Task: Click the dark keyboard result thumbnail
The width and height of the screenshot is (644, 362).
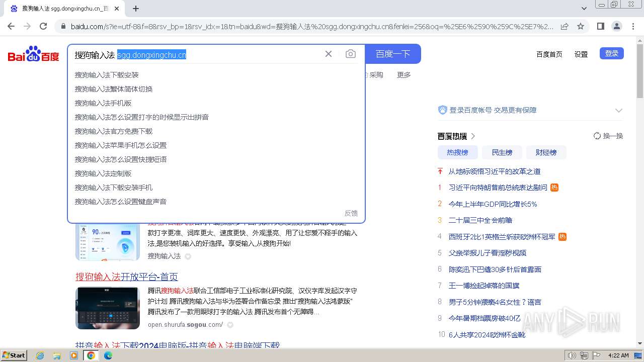Action: 108,308
